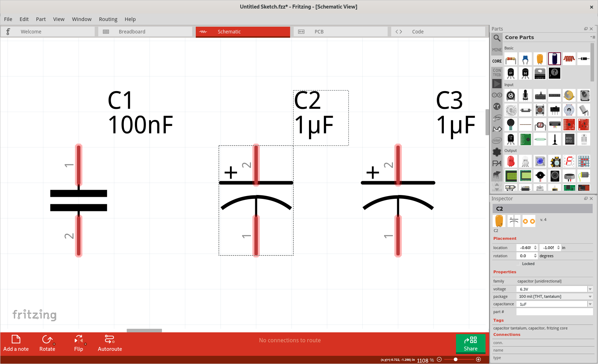Select the resistor part from Basic section
Screen dimensions: 598x364
click(x=511, y=59)
